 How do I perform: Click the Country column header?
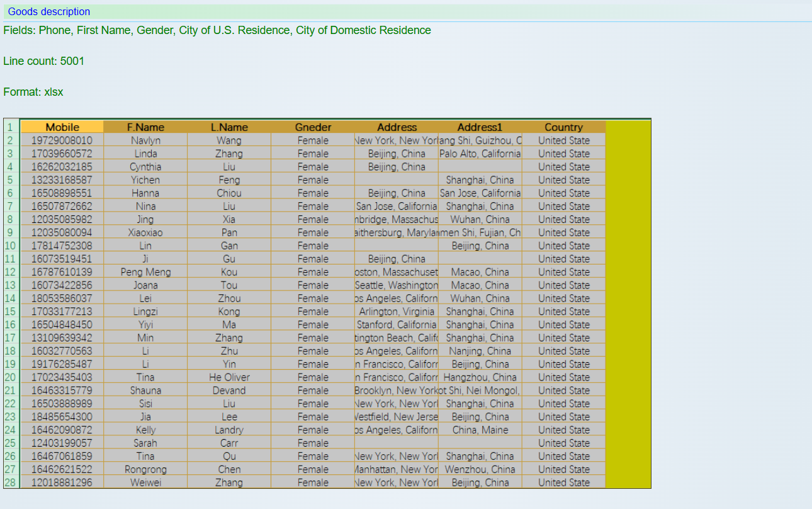pyautogui.click(x=563, y=127)
